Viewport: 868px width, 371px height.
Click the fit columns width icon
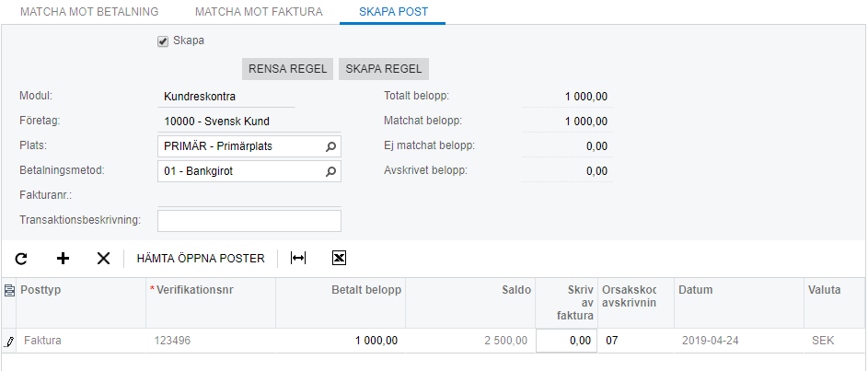(298, 259)
